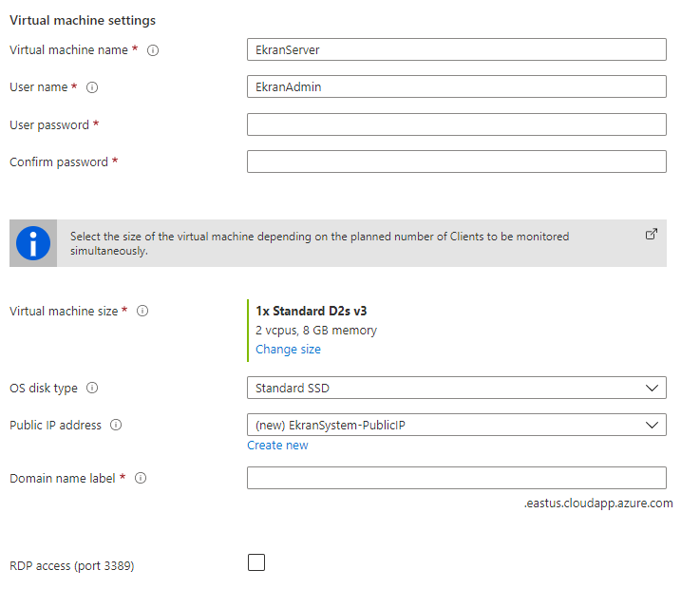Viewport: 700px width, 589px height.
Task: Enable the RDP access (port 3389) checkbox
Action: tap(256, 562)
